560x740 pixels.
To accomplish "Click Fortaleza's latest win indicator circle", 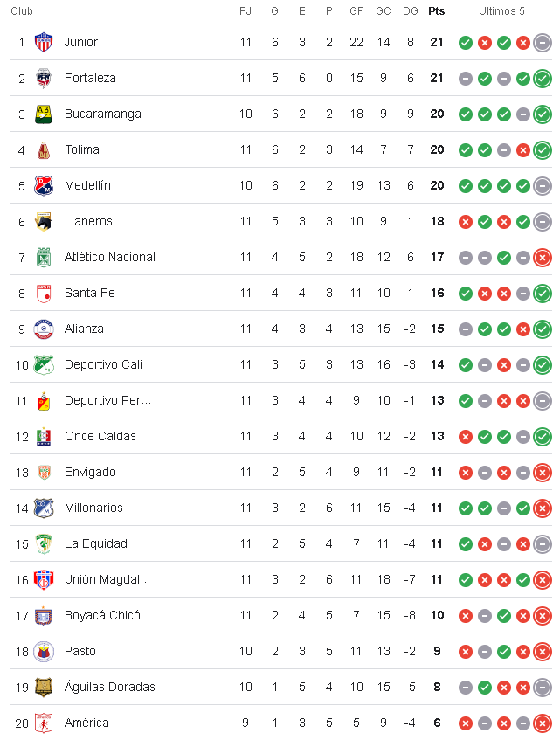I will click(543, 78).
